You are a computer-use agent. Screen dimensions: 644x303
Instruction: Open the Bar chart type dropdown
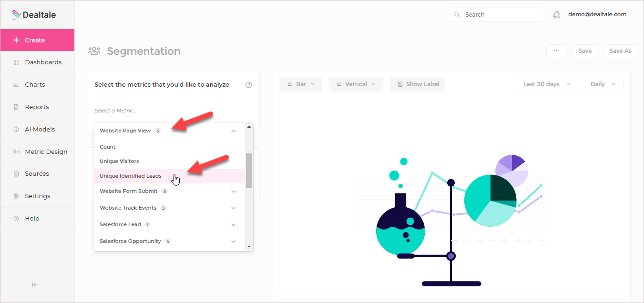coord(301,84)
